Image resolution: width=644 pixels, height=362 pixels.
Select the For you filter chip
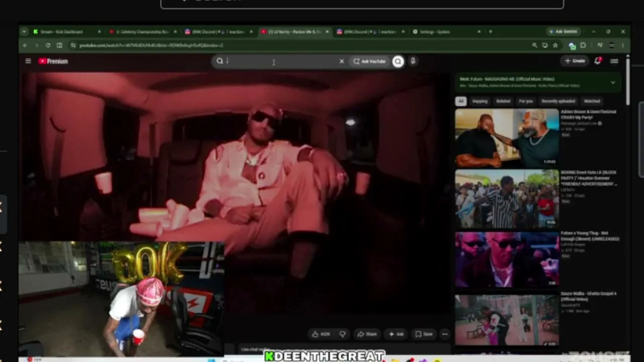[x=526, y=101]
